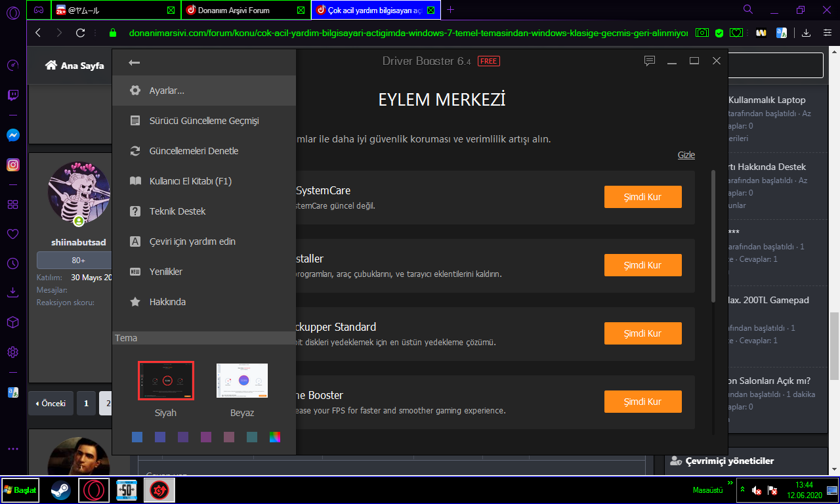840x504 pixels.
Task: Go to page 1 in forum pagination
Action: coord(85,404)
